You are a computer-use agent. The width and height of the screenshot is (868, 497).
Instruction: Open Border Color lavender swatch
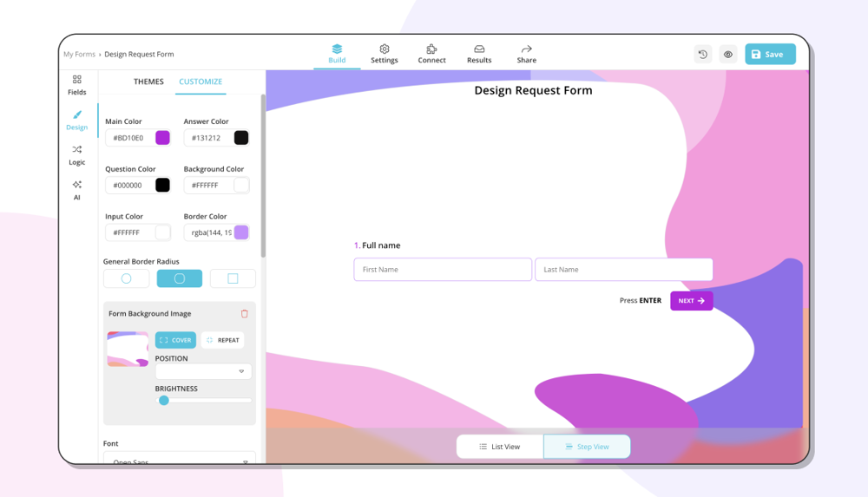tap(240, 232)
